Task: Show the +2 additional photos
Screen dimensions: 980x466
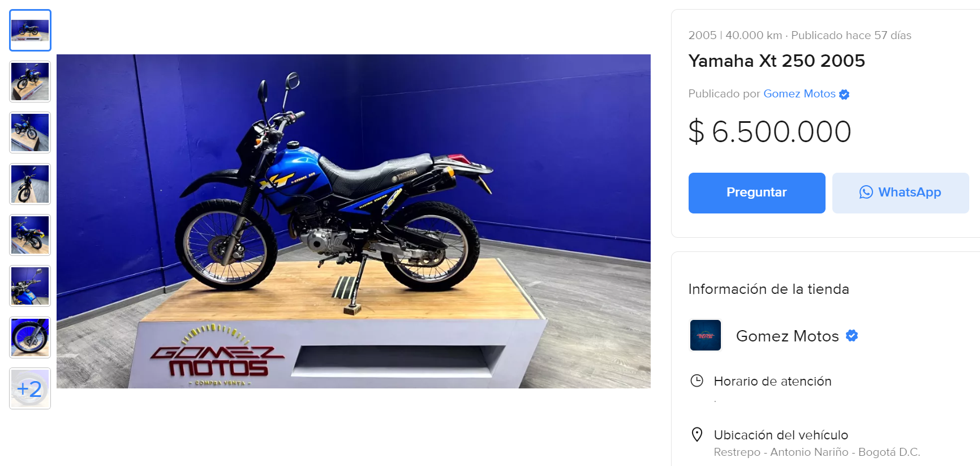Action: point(30,388)
